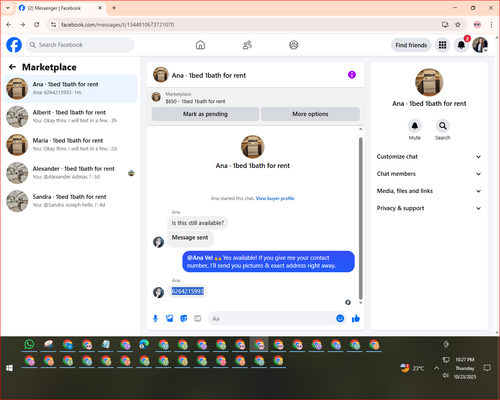Open the Chrome three-dot menu
500x400 pixels.
[491, 25]
